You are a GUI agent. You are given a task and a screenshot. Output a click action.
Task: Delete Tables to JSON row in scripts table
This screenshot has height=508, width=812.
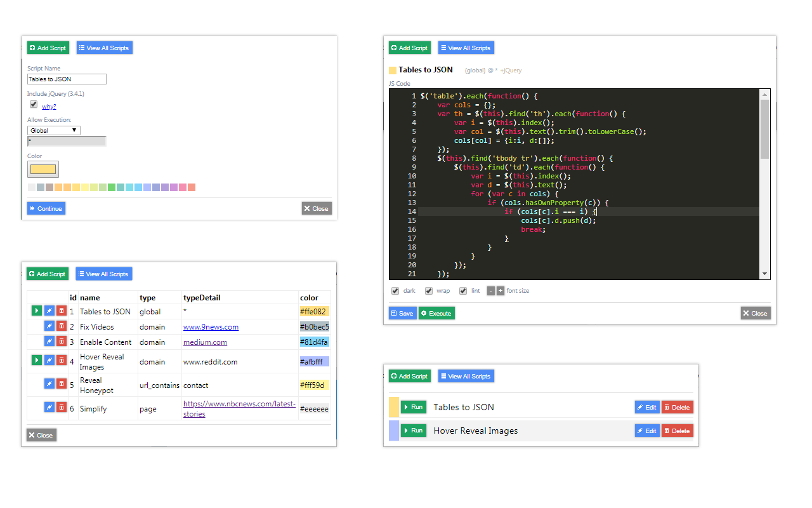pyautogui.click(x=62, y=311)
